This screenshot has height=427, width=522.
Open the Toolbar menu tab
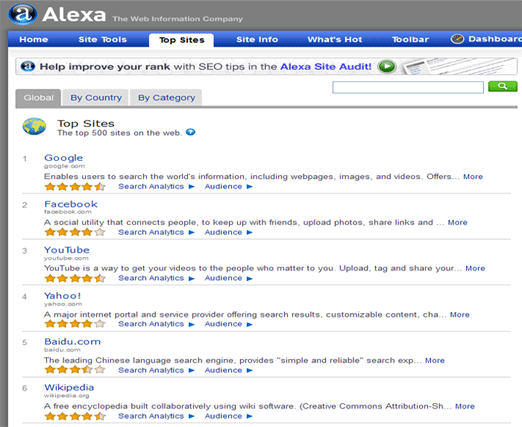pos(410,39)
